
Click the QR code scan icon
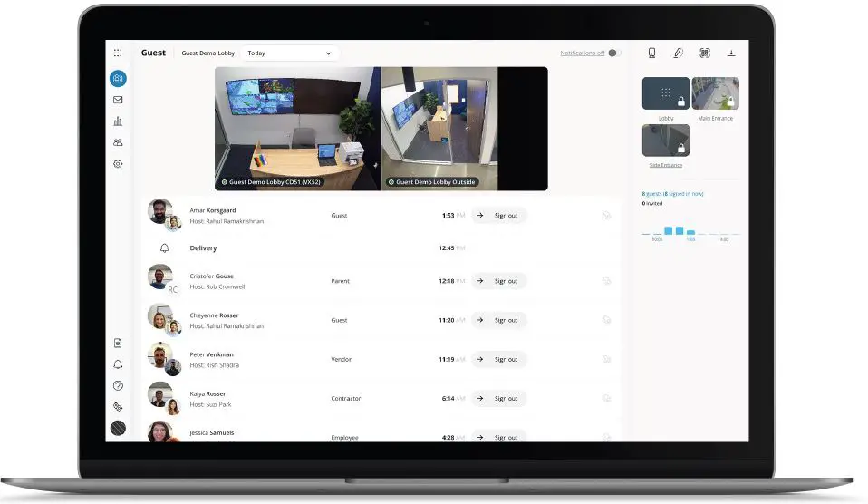[x=704, y=53]
